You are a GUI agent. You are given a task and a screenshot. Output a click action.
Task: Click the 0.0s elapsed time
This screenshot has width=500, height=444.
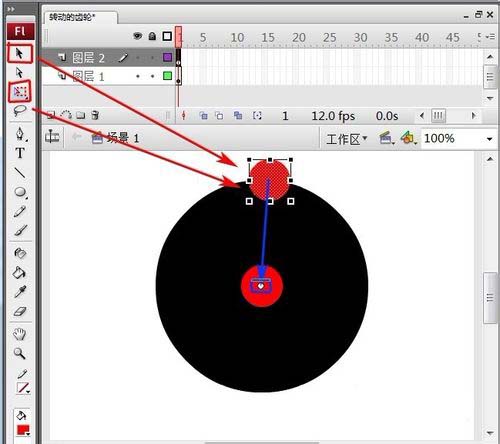click(387, 116)
